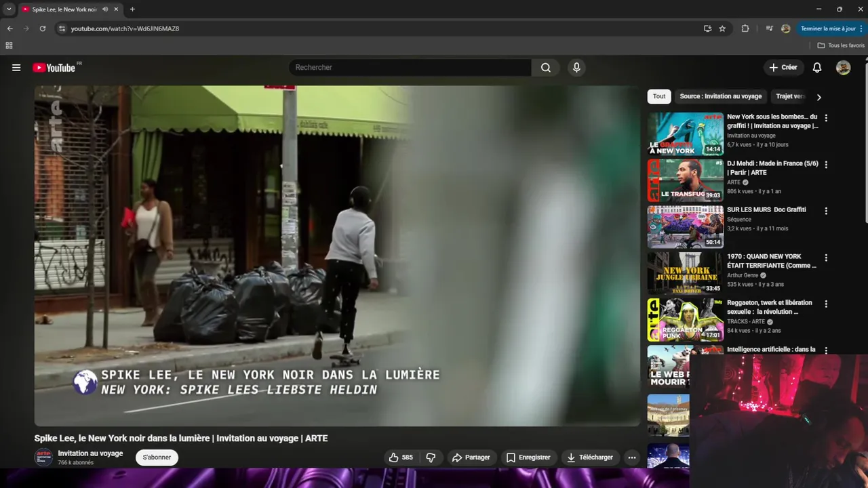Click the Enregistrer button

(528, 457)
